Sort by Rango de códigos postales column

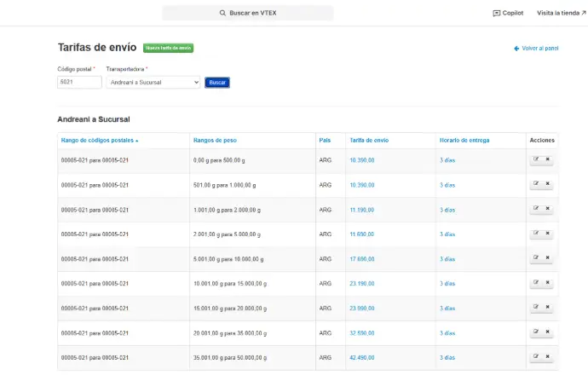(x=99, y=140)
